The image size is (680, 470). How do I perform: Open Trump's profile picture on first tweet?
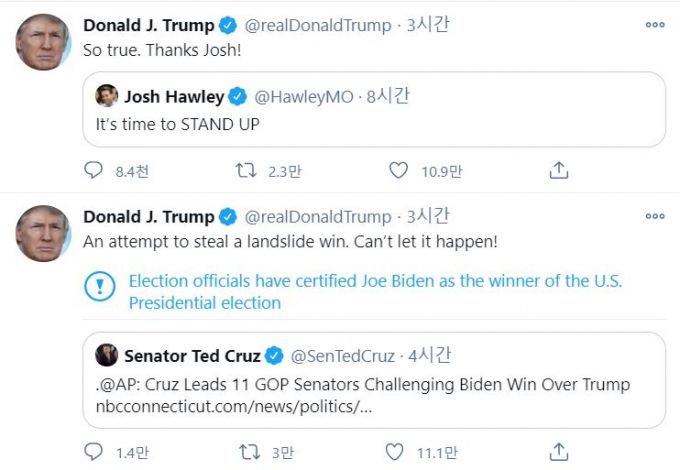[42, 43]
